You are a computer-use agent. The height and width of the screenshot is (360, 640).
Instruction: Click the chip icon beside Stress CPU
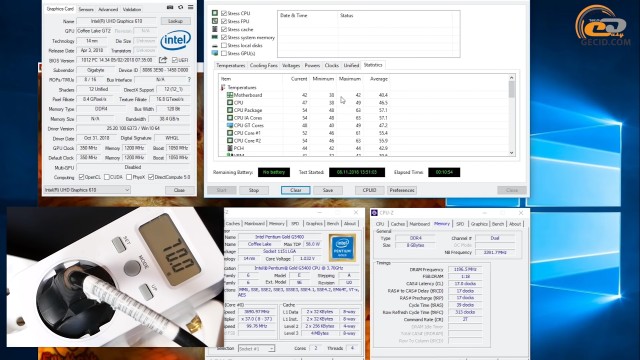215,13
